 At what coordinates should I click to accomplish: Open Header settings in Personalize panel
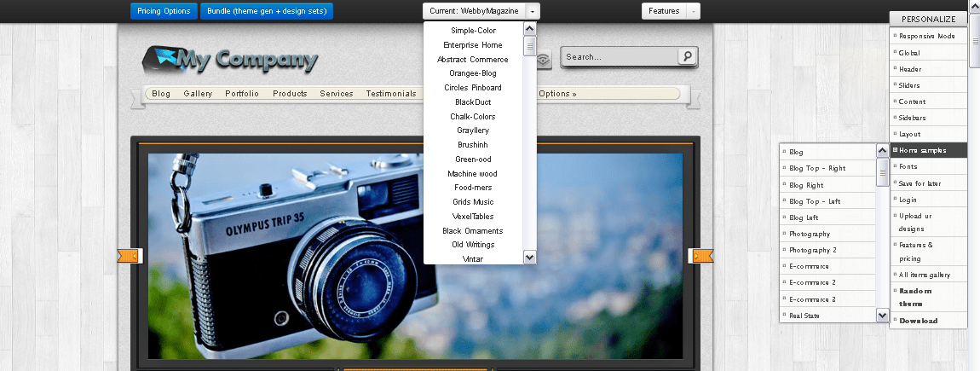(x=929, y=69)
